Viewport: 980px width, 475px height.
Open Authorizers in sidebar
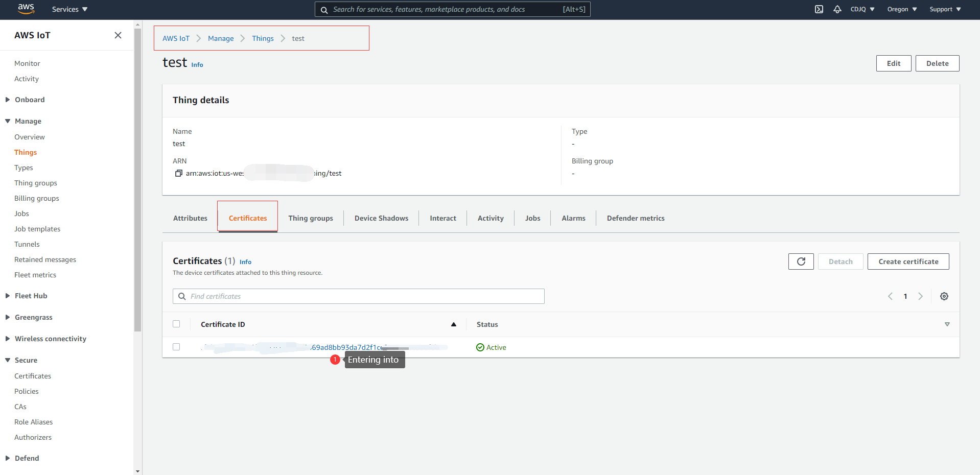point(33,437)
